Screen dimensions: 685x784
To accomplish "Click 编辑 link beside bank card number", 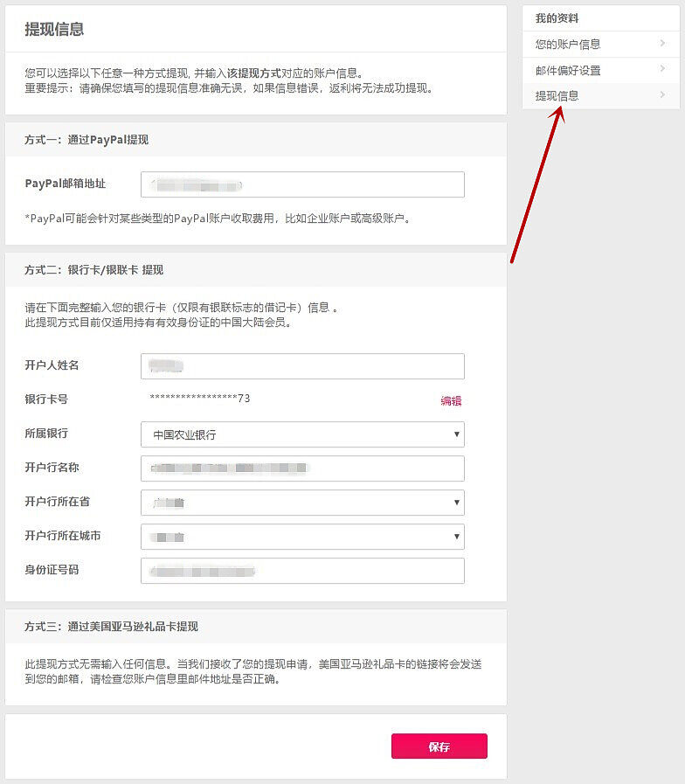I will (451, 401).
